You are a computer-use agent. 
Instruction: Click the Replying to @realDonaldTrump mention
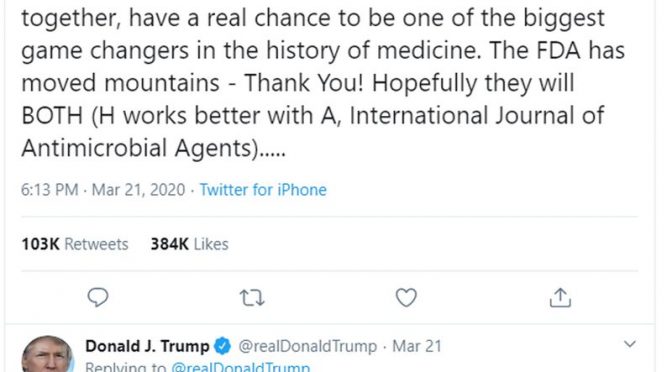240,367
